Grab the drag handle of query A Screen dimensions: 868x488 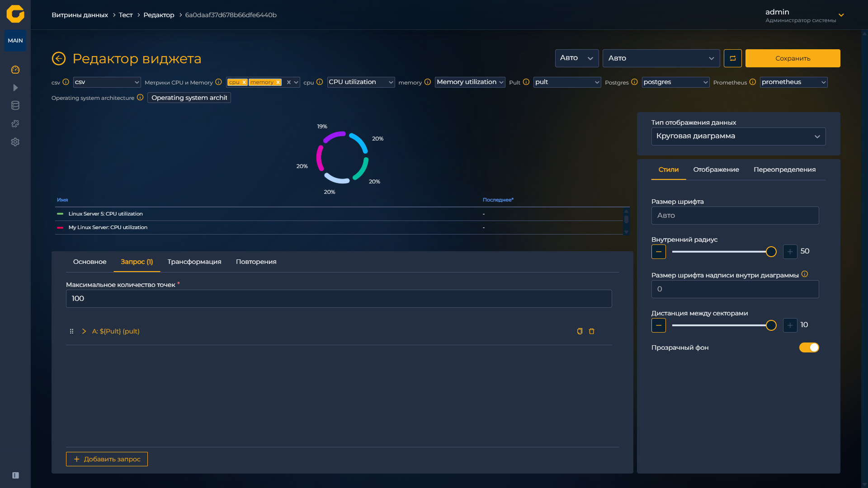pos(71,331)
